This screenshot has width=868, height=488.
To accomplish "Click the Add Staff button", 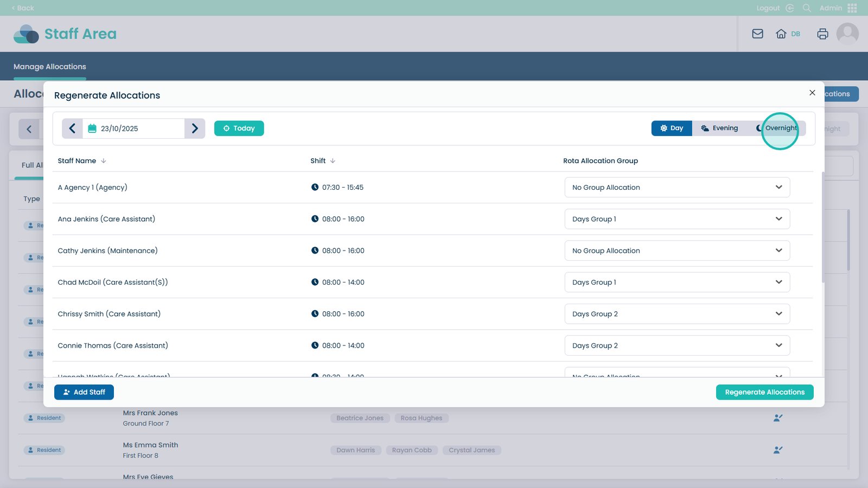I will pos(84,392).
